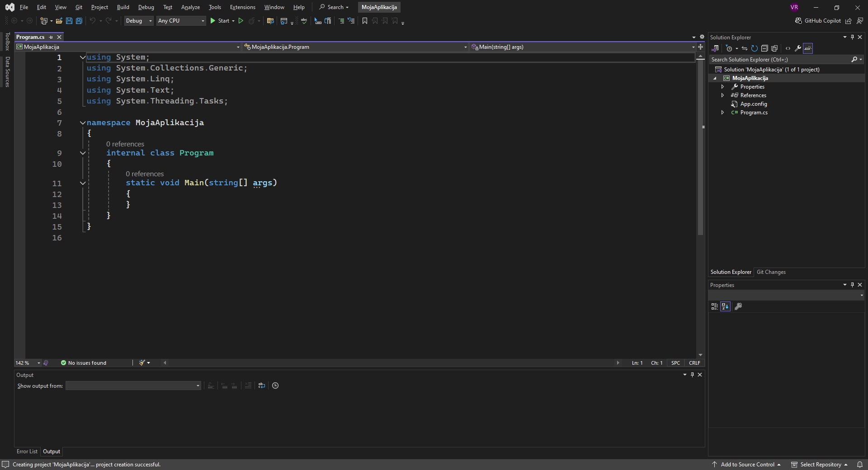This screenshot has width=868, height=470.
Task: Click the New Project toolbar icon
Action: (44, 21)
